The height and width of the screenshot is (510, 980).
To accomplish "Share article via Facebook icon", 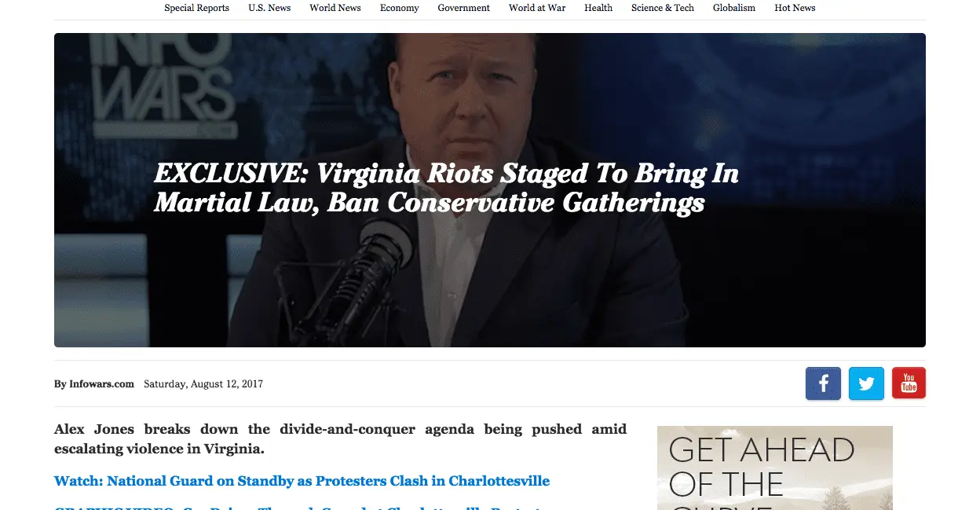I will coord(823,383).
